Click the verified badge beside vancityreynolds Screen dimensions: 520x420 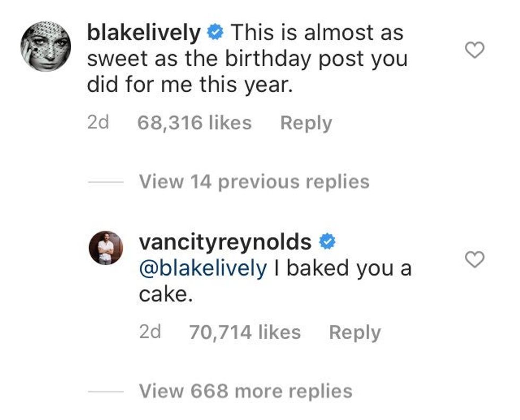[x=327, y=242]
